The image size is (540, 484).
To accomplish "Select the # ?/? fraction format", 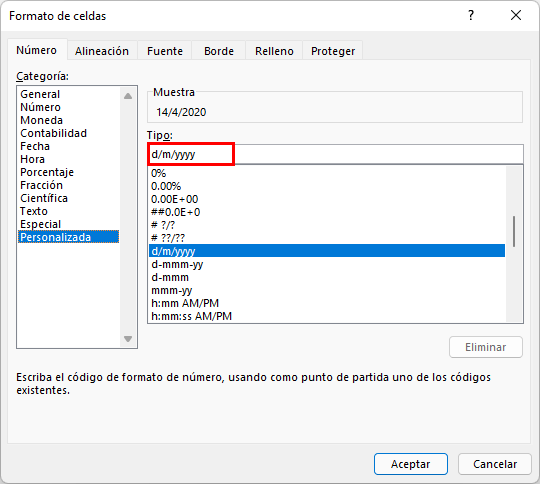I will (x=327, y=225).
